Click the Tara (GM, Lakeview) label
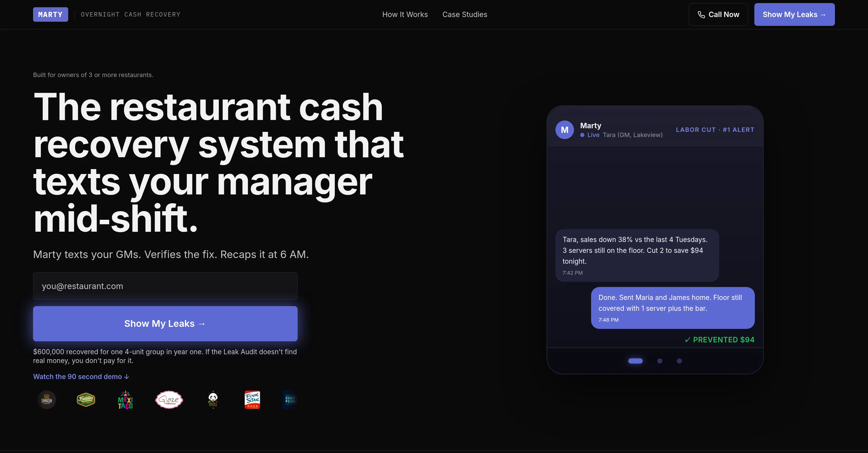The width and height of the screenshot is (868, 453). point(632,135)
